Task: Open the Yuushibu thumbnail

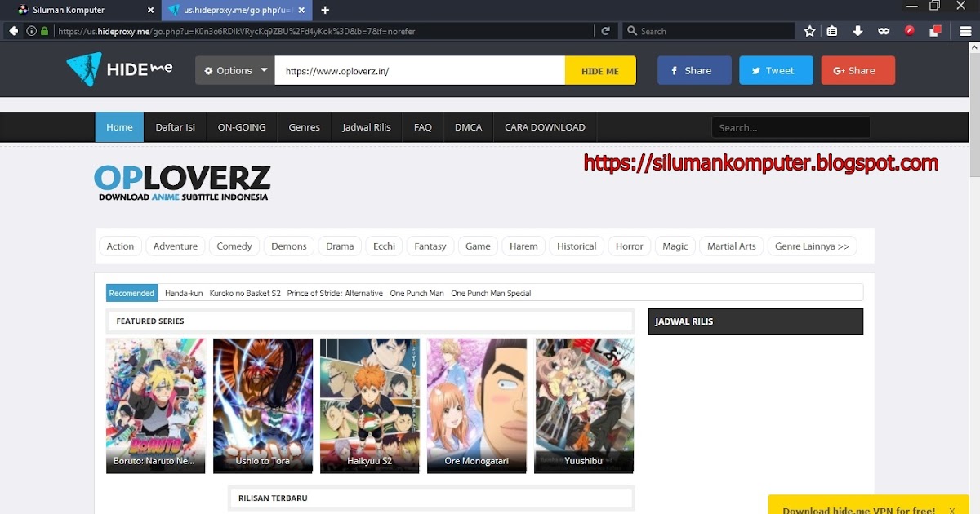Action: pos(584,405)
